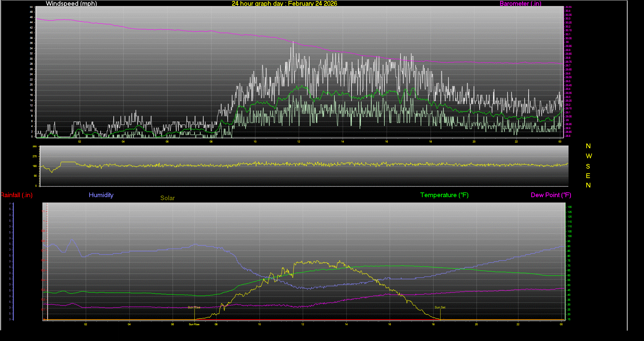Select the Windspeed (mph) chart label

pyautogui.click(x=71, y=4)
